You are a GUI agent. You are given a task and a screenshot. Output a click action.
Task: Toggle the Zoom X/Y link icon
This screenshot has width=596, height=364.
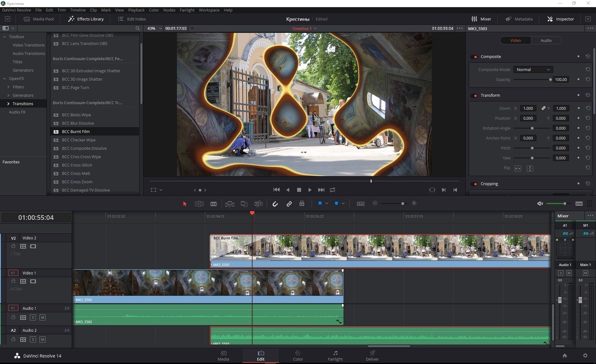(543, 108)
